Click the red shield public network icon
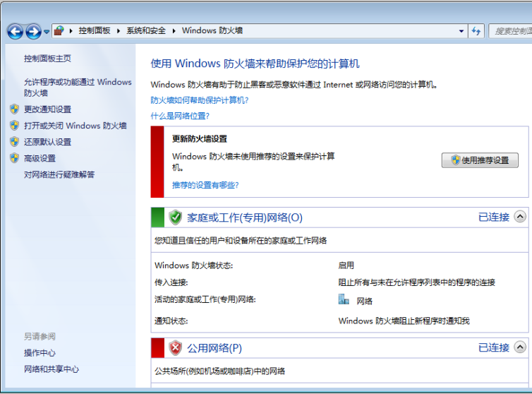The image size is (532, 394). coord(176,347)
